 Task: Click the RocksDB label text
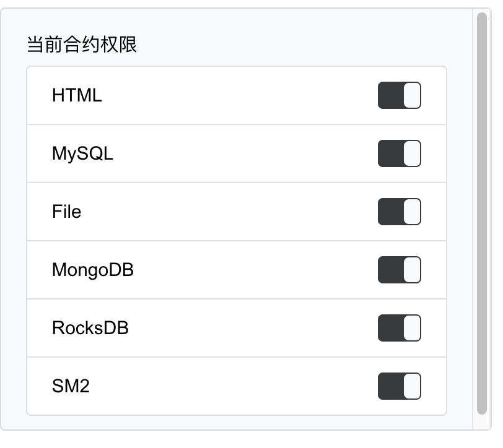click(90, 328)
